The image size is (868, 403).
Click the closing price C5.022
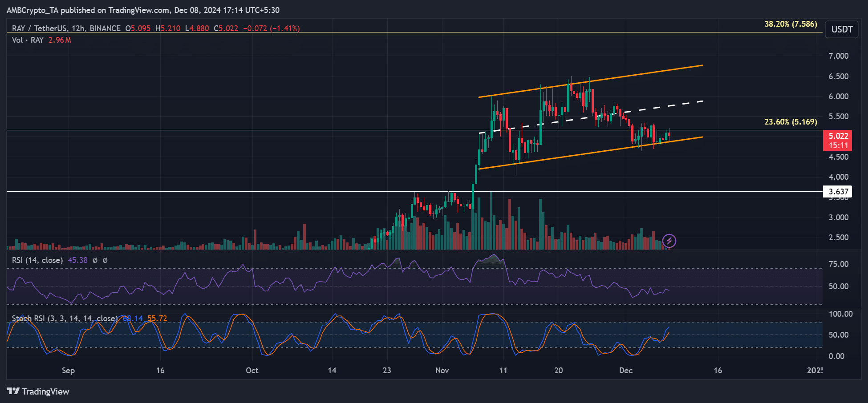pyautogui.click(x=226, y=28)
